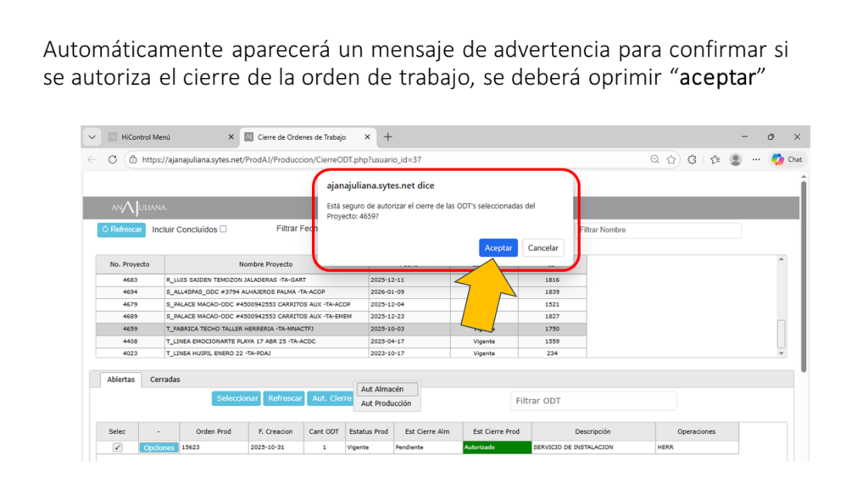Open the browser extensions icon
This screenshot has height=488, width=868.
693,159
